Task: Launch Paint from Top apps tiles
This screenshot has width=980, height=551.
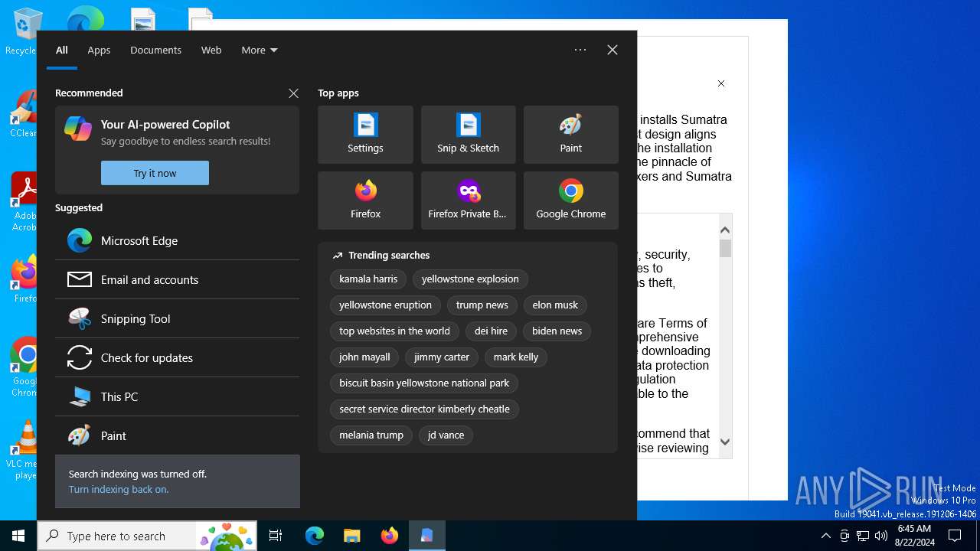Action: pos(570,135)
